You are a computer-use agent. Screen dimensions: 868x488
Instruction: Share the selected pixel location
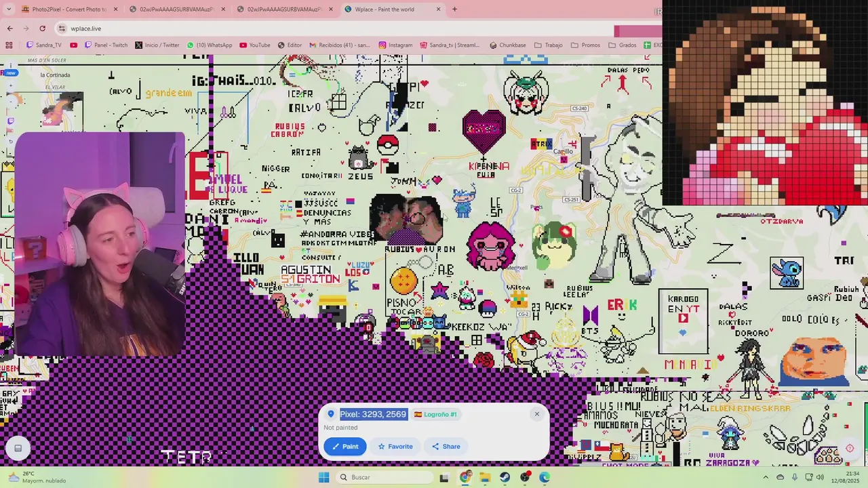click(446, 447)
